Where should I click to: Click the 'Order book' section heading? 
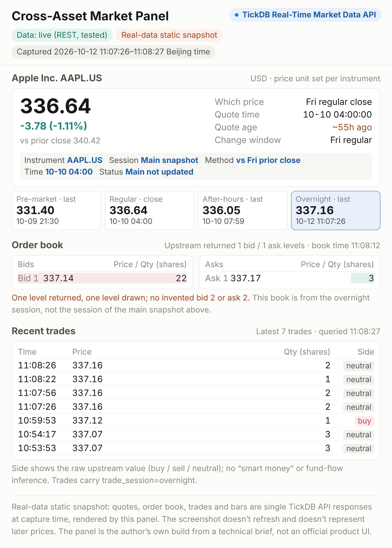coord(37,245)
